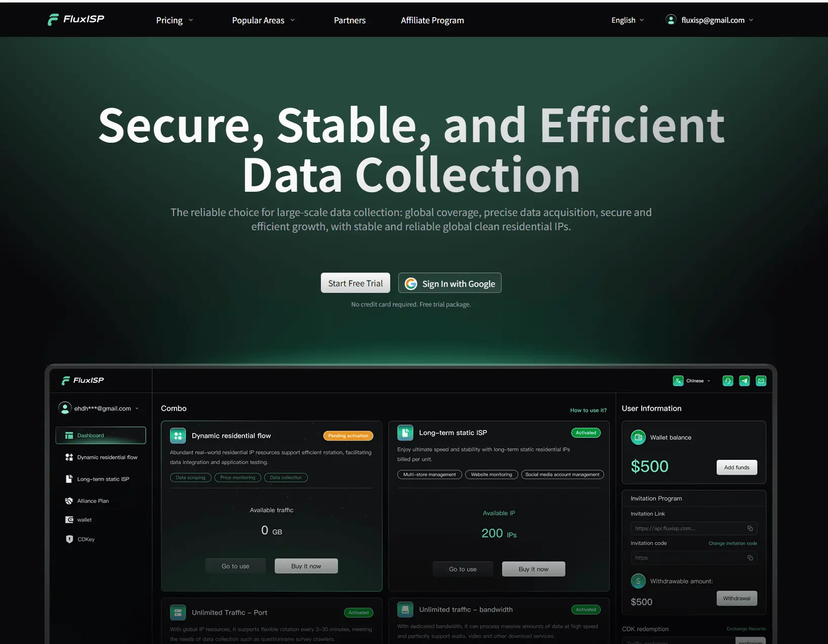Click the Invitation code input field
828x644 pixels.
tap(694, 558)
